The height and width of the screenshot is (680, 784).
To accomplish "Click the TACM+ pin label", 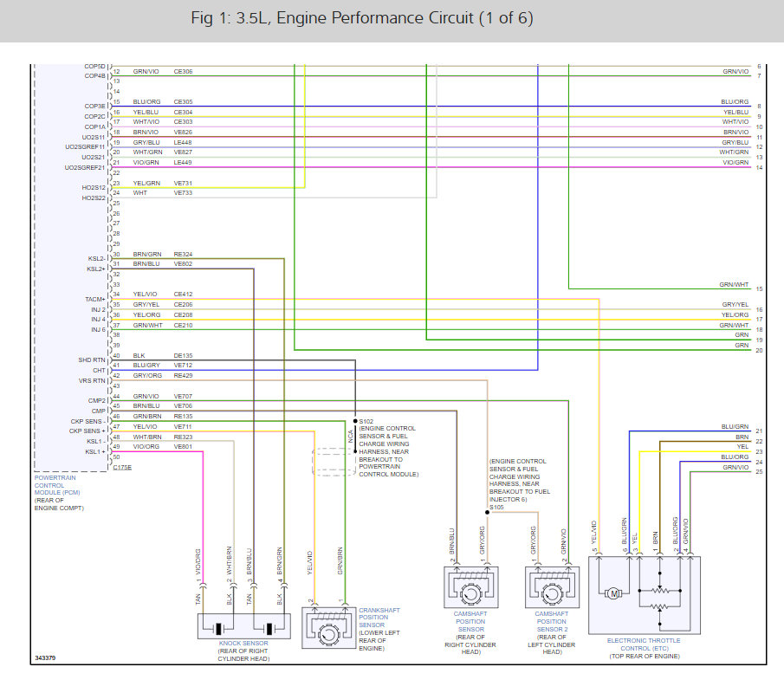I will click(95, 299).
